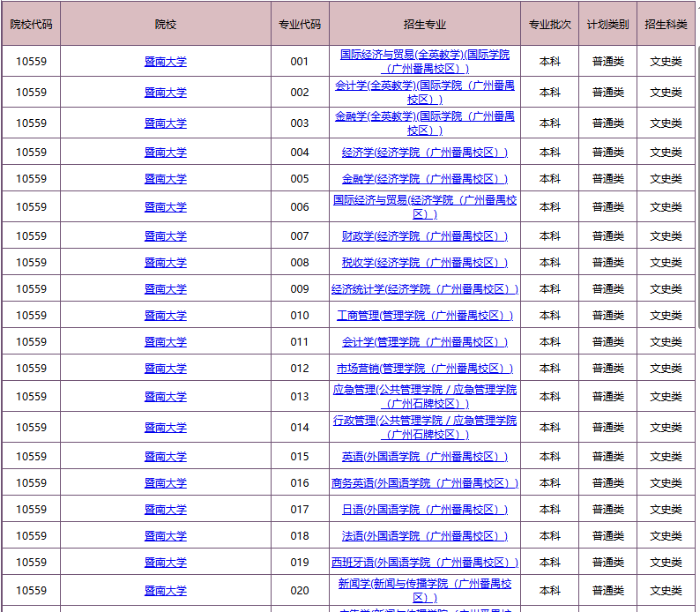
Task: Select major code cell 013
Action: coord(300,397)
